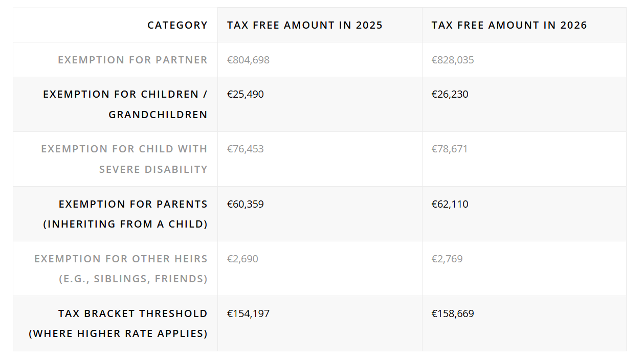This screenshot has width=644, height=360.
Task: Click the CATEGORY column header
Action: 177,25
